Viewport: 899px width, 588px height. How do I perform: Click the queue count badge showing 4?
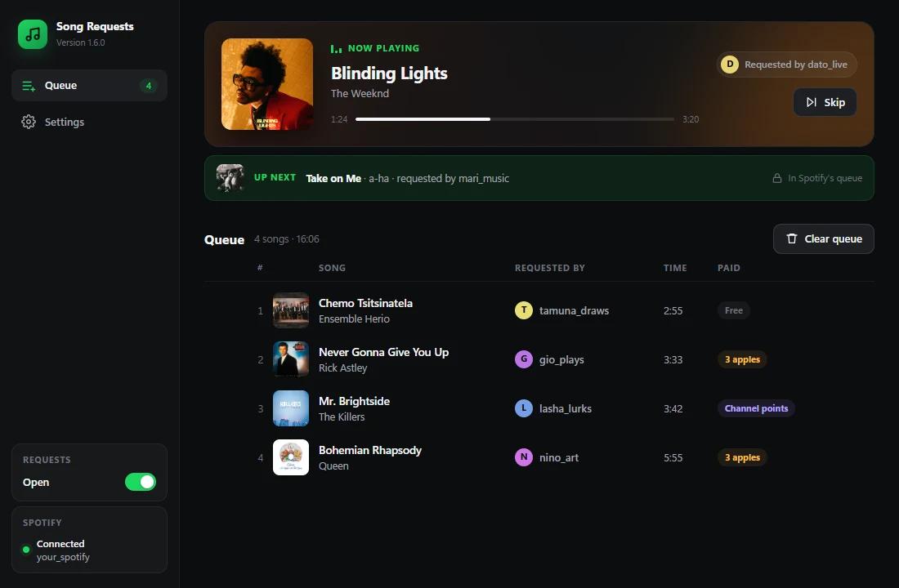(x=149, y=86)
